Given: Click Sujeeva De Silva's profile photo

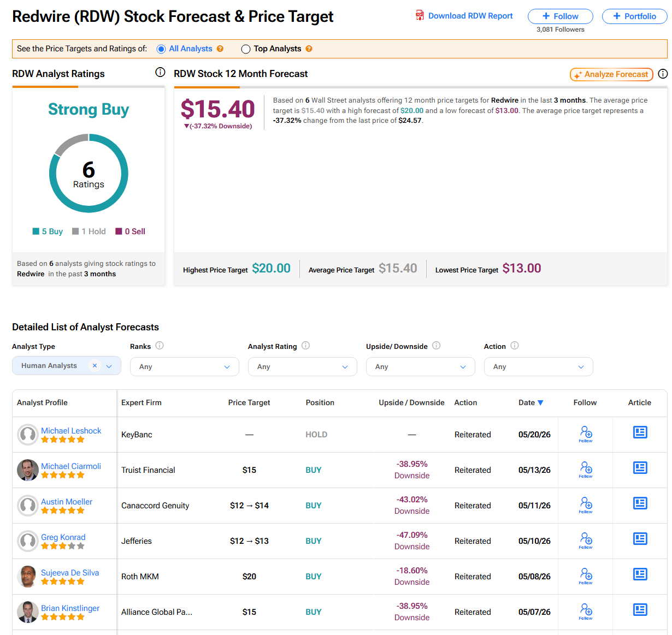Looking at the screenshot, I should pyautogui.click(x=28, y=577).
